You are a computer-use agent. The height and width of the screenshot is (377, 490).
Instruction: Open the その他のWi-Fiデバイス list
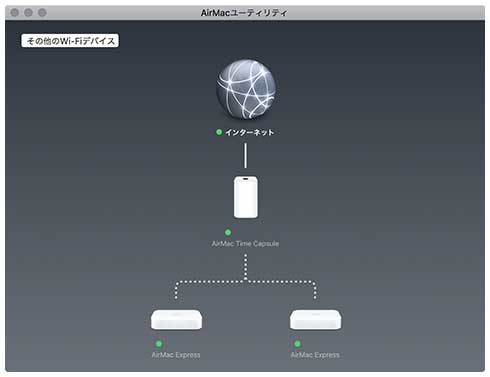click(x=70, y=41)
